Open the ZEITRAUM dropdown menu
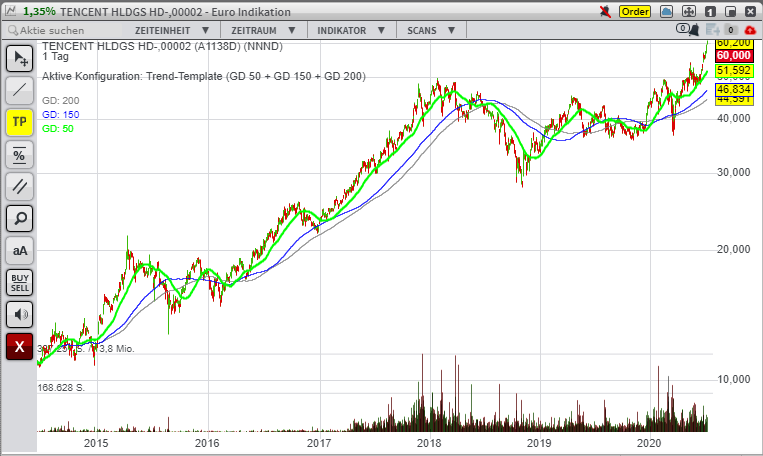Image resolution: width=763 pixels, height=456 pixels. [263, 30]
